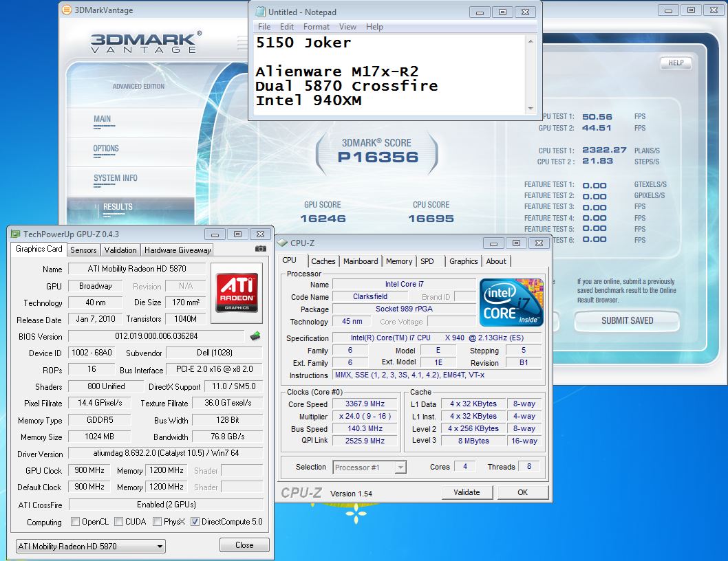Switch to the Validation tab in GPU-Z
The image size is (728, 561).
pos(120,250)
